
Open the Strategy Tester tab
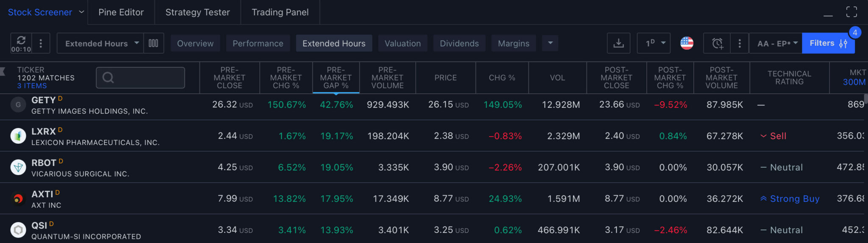click(198, 12)
